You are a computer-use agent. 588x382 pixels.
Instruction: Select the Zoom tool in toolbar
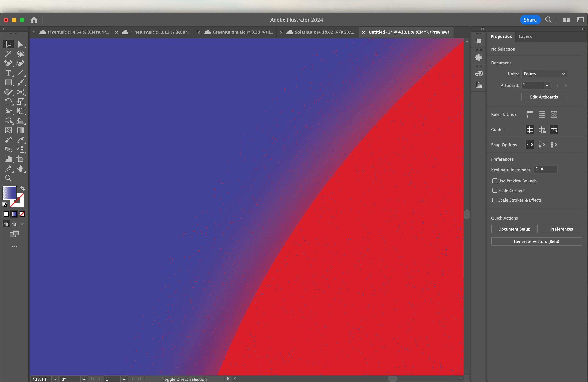pos(8,178)
